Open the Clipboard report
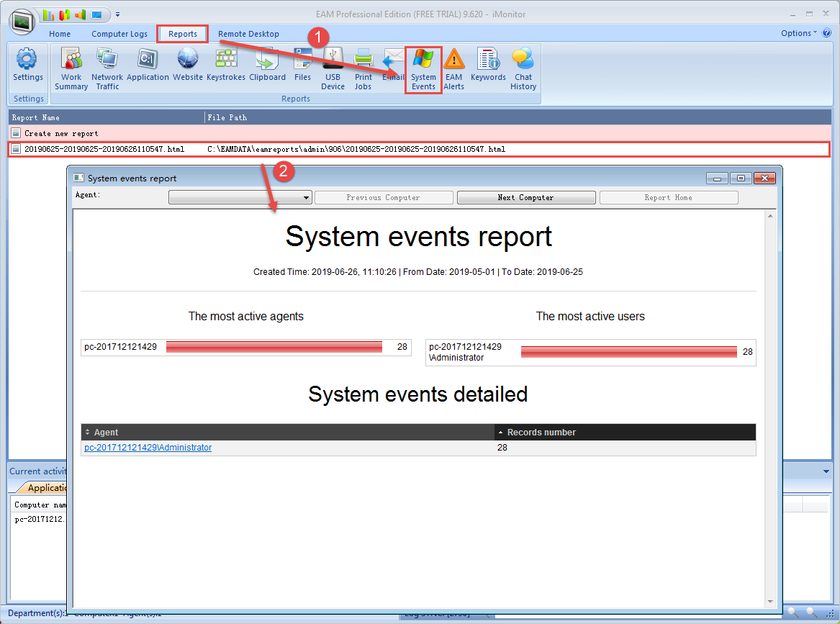 click(267, 64)
